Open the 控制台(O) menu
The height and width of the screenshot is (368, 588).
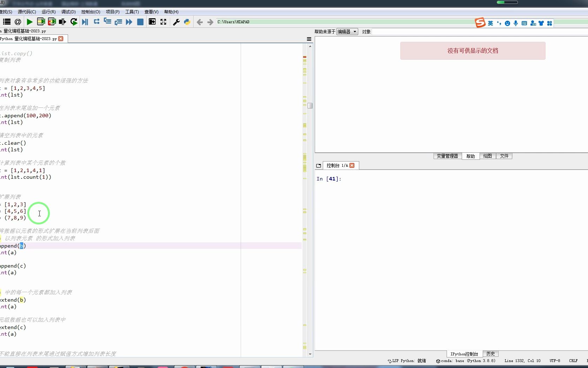click(x=91, y=12)
